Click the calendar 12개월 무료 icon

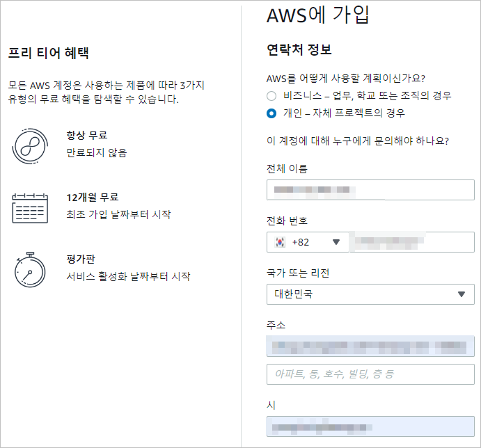pyautogui.click(x=30, y=208)
